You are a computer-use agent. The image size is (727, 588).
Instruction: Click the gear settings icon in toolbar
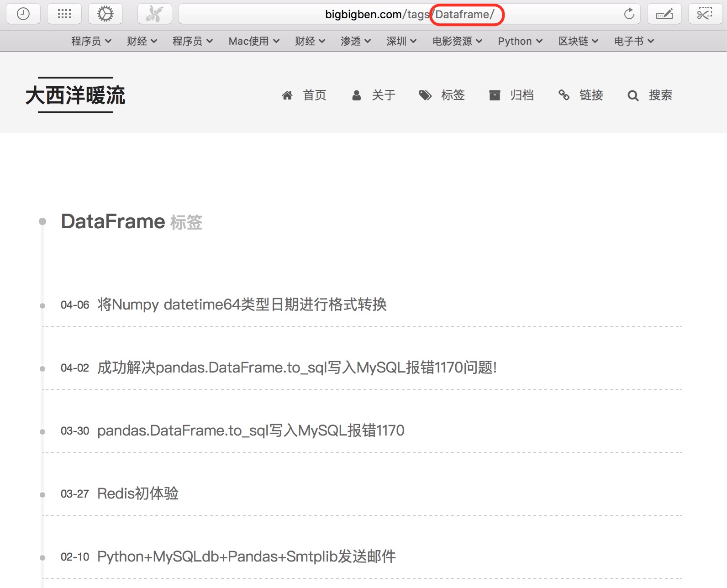coord(105,14)
